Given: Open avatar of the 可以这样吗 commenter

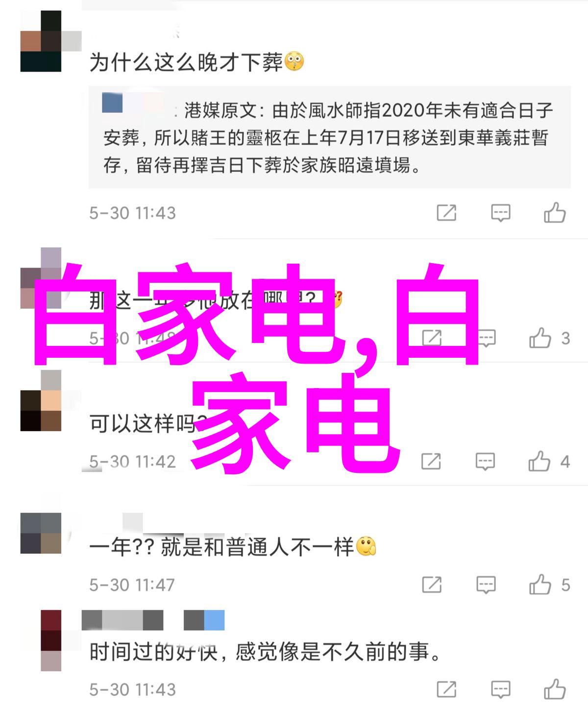Looking at the screenshot, I should pos(41,400).
